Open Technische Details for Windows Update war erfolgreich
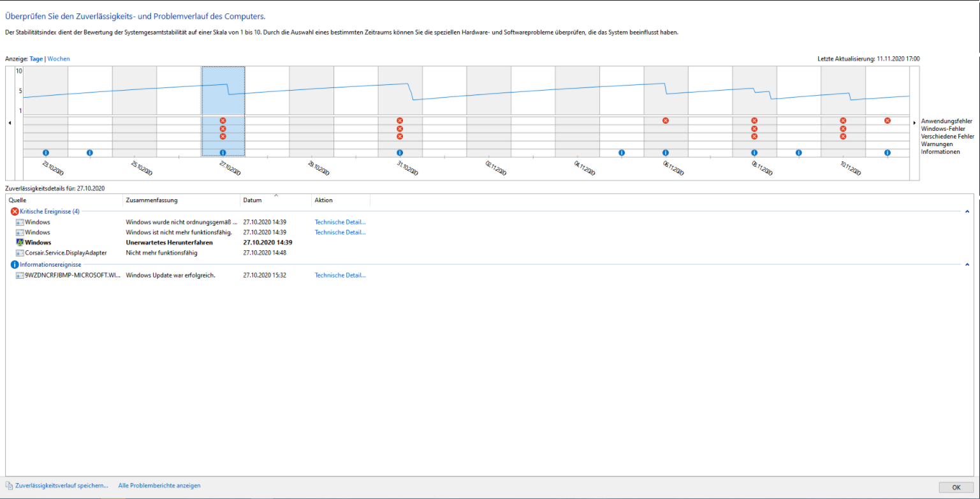The height and width of the screenshot is (499, 980). point(340,275)
